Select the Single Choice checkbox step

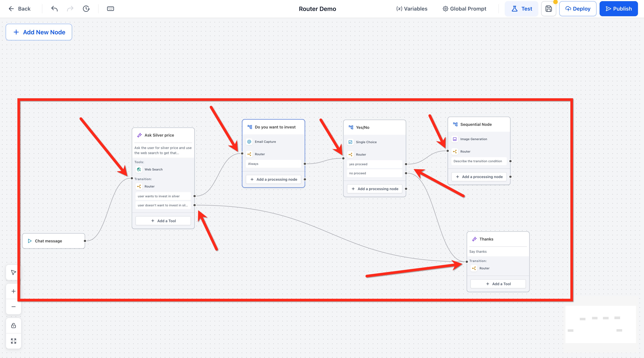366,142
